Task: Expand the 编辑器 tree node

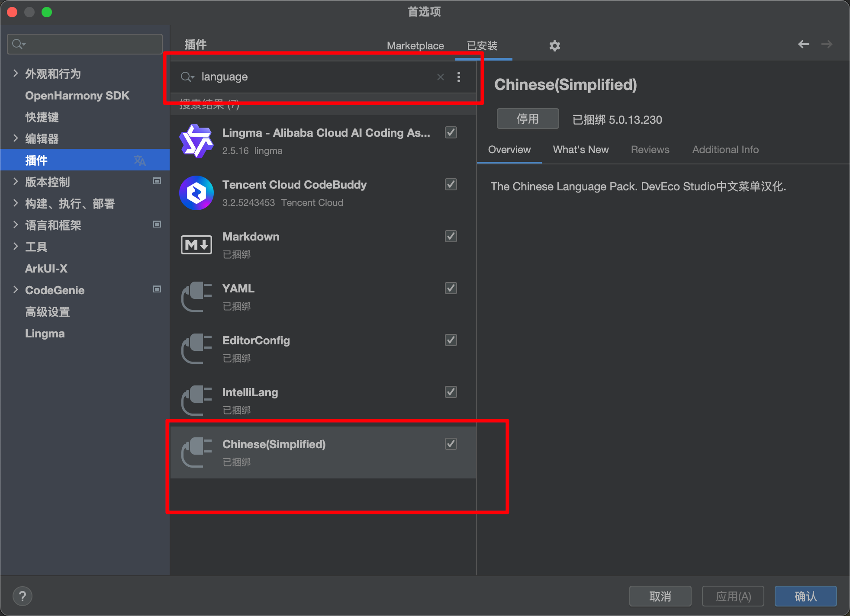Action: 16,138
